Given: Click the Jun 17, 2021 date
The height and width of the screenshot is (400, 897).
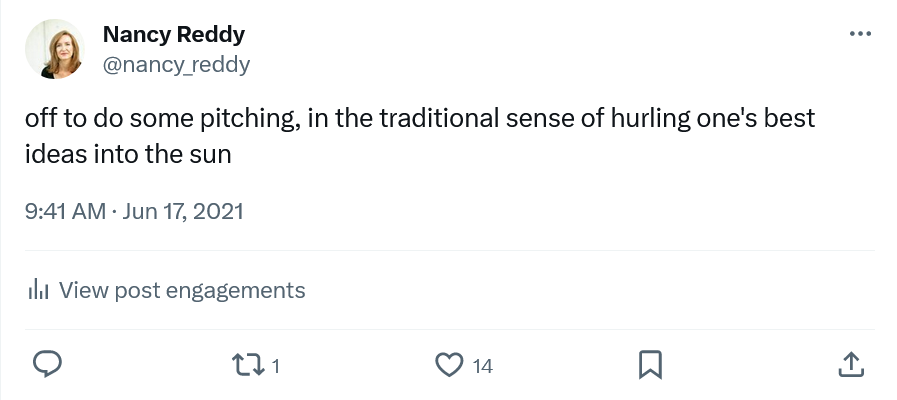Looking at the screenshot, I should (x=182, y=212).
